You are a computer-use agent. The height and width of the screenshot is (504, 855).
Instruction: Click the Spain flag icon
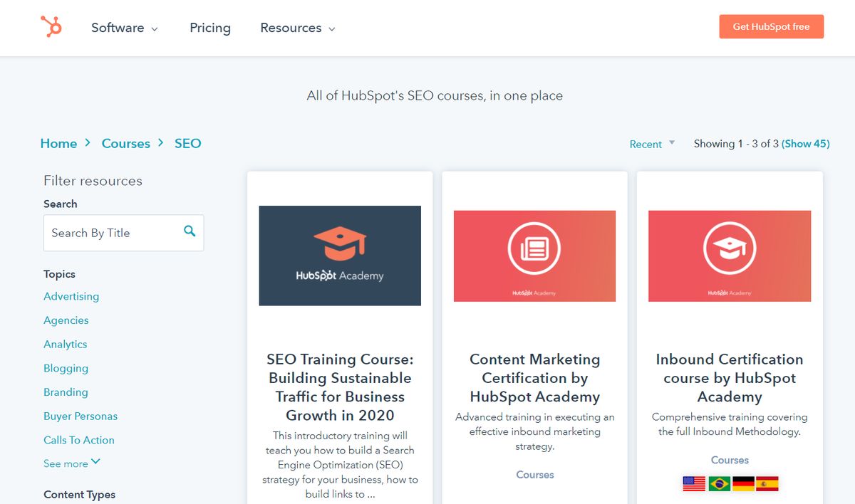point(767,483)
